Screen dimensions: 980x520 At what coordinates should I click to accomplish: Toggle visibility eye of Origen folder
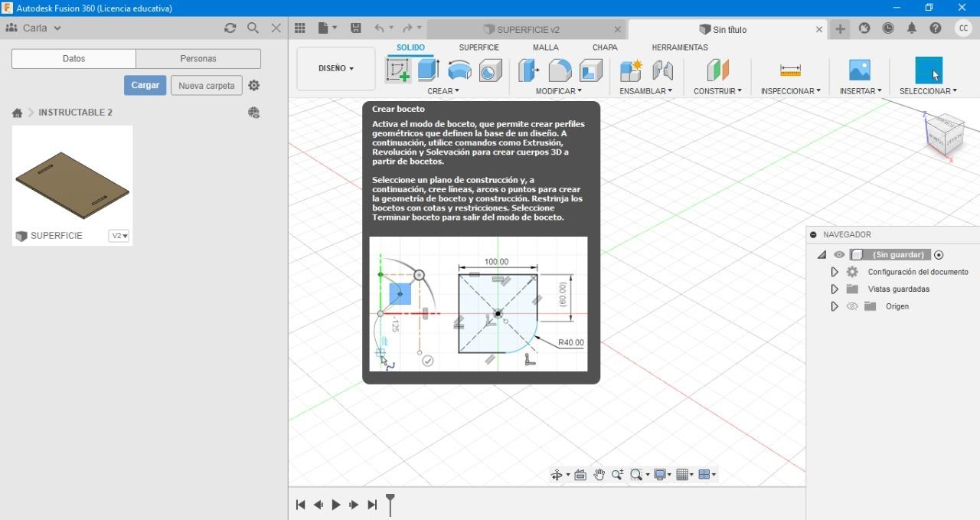(852, 306)
